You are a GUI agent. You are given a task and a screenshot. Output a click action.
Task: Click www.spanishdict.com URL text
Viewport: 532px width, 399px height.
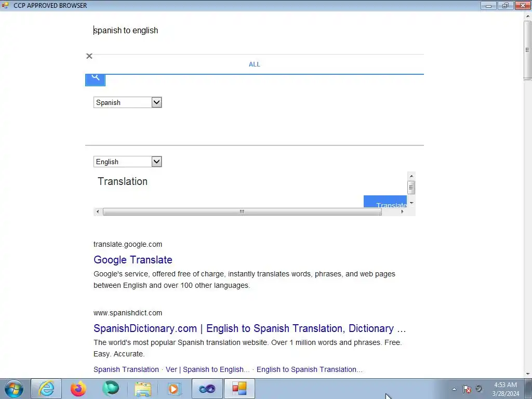pos(128,313)
